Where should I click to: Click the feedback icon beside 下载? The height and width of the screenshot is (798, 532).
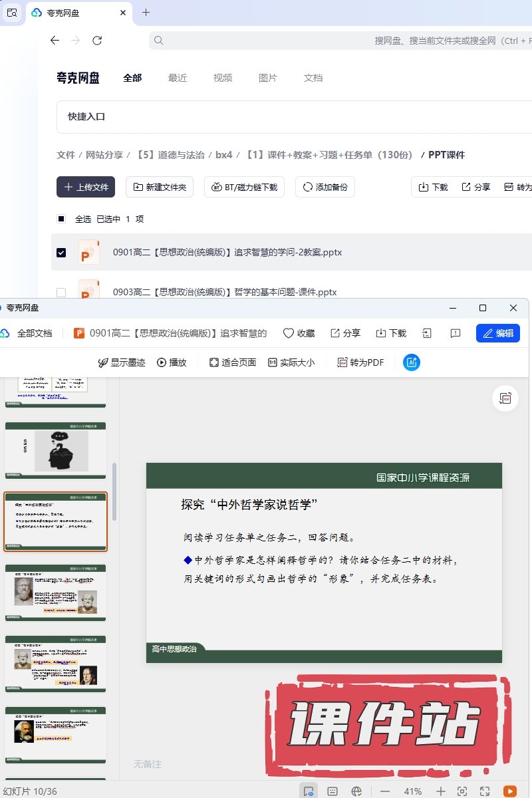(456, 333)
